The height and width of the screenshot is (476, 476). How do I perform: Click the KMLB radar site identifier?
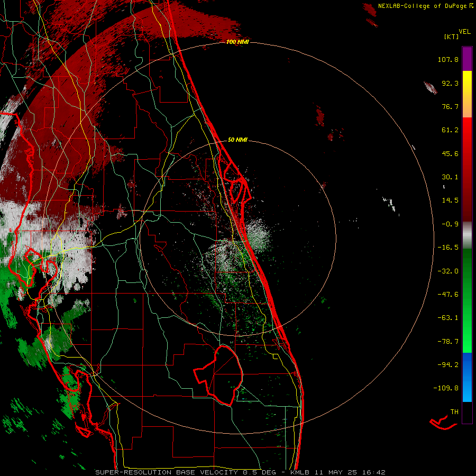coord(300,472)
